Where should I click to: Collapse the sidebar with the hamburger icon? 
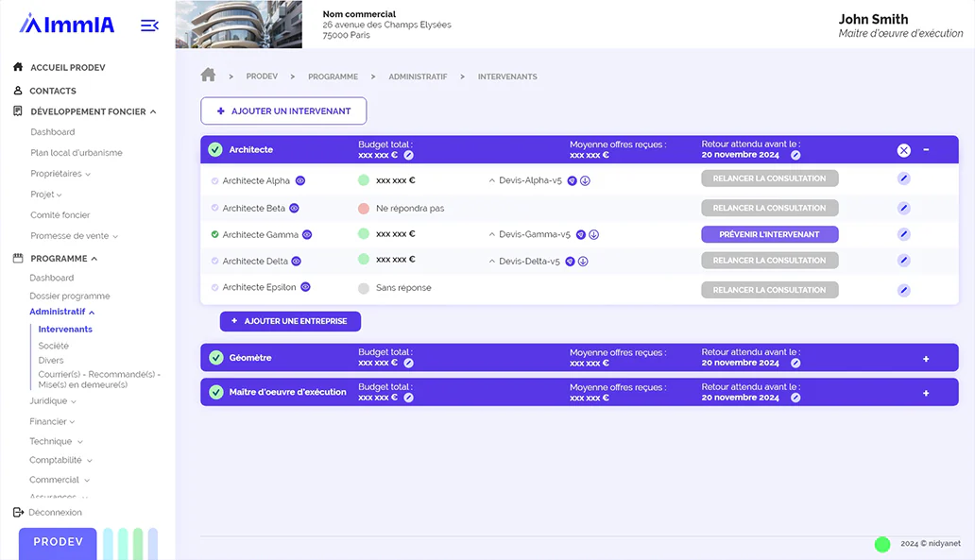click(149, 25)
